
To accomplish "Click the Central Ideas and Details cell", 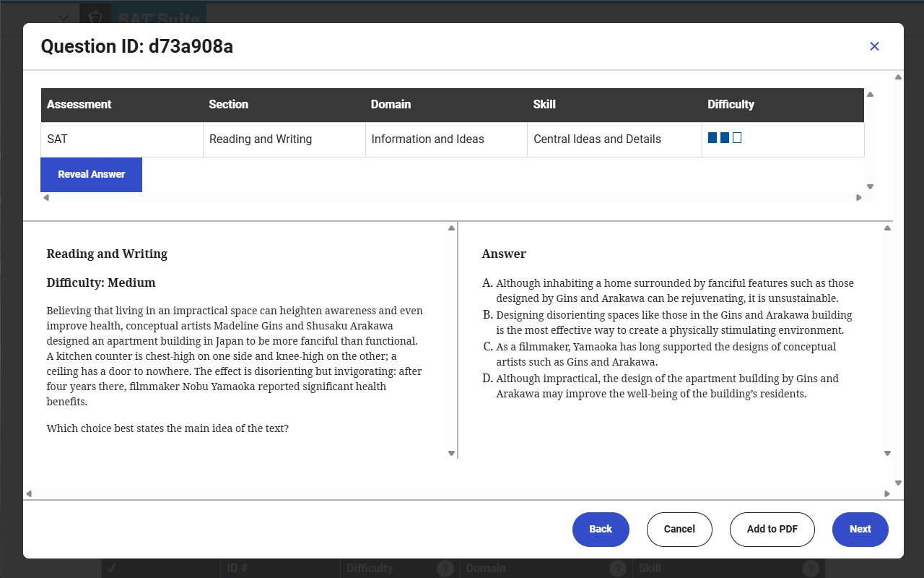I will tap(614, 139).
